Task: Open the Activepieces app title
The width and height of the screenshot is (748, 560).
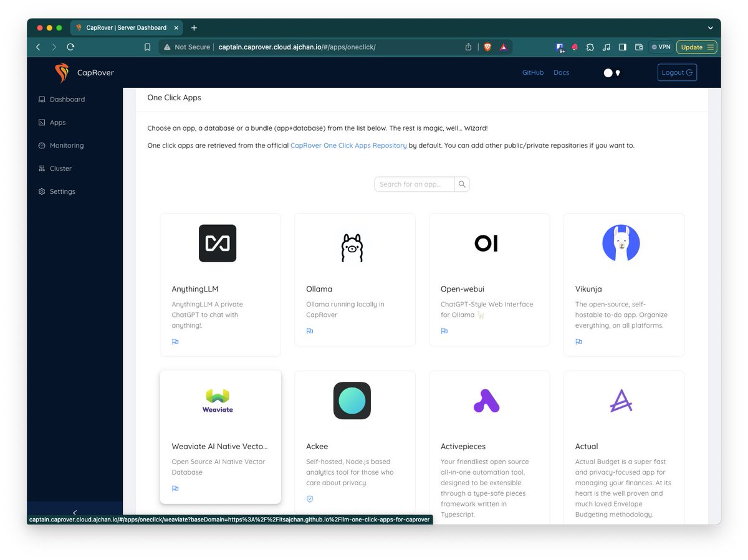Action: pyautogui.click(x=463, y=447)
